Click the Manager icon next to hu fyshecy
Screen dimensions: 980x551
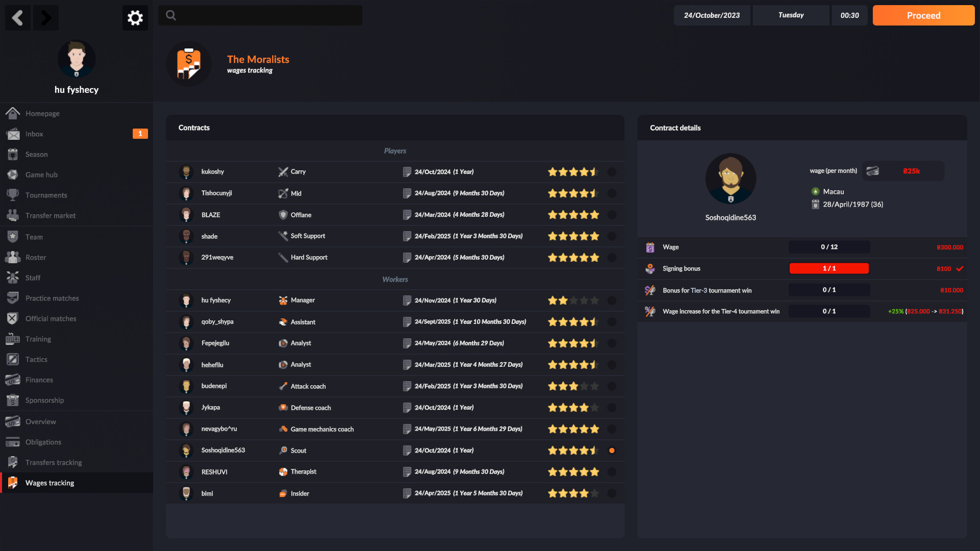tap(283, 300)
